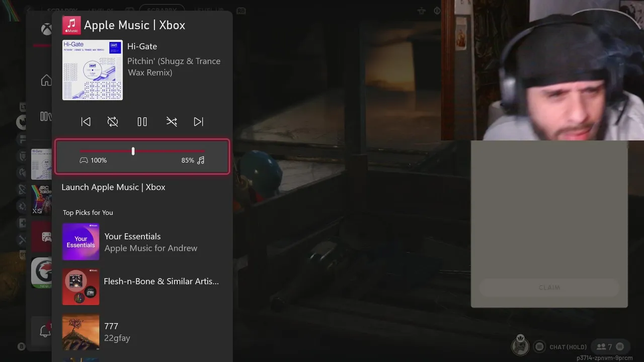Click the music note icon beside 85%
This screenshot has height=362, width=644.
(201, 160)
